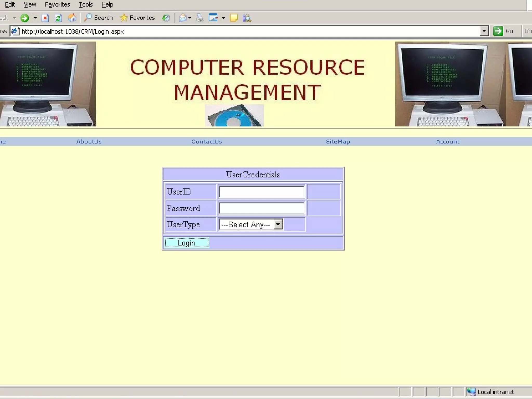This screenshot has width=532, height=399.
Task: Open the Favorites menu in menu bar
Action: coord(57,4)
